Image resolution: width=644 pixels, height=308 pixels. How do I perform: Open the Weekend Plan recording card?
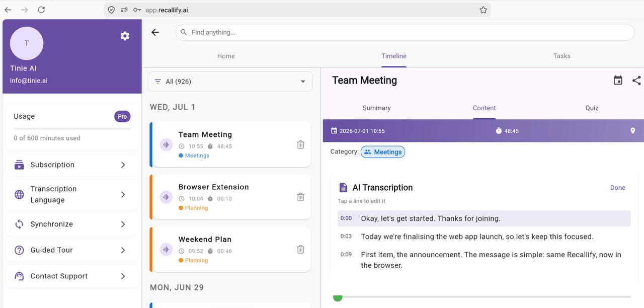coord(230,249)
